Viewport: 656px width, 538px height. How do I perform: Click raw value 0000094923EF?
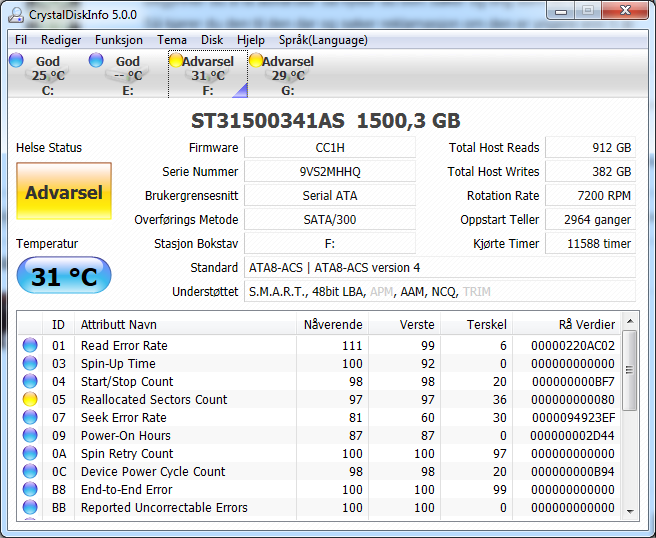click(x=574, y=418)
